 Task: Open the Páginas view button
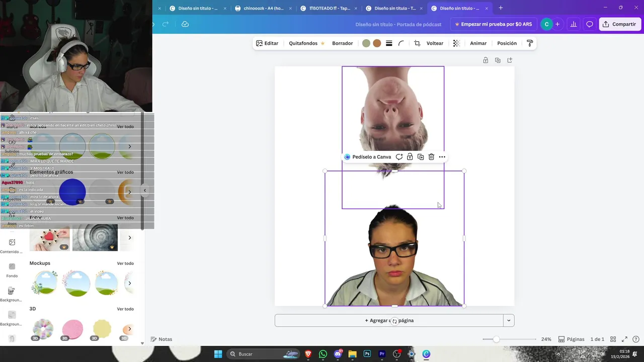pos(571,339)
